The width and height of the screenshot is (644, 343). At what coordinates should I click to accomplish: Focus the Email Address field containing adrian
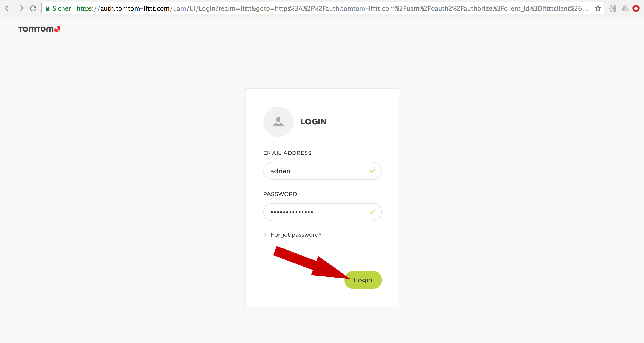[x=322, y=171]
